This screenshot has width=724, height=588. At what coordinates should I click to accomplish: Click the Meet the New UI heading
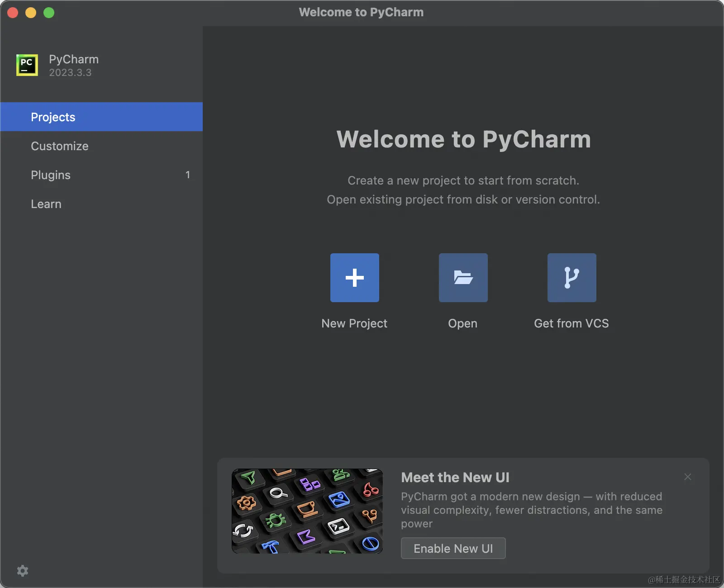455,477
